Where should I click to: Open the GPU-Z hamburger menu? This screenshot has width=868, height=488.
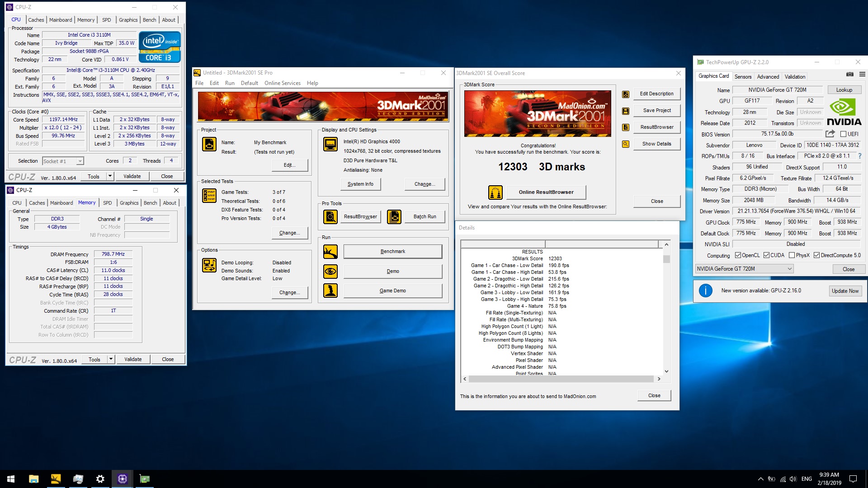point(862,74)
